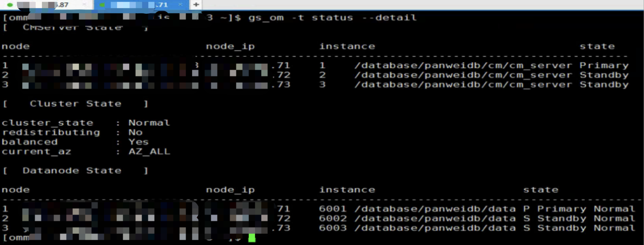Click datanode instance ID 6002
This screenshot has width=644, height=245.
(333, 218)
